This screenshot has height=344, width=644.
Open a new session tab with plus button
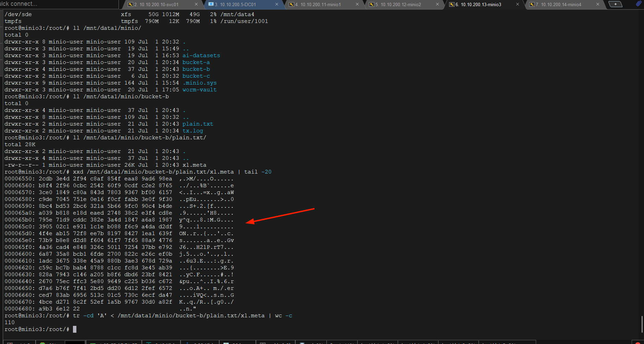(616, 4)
